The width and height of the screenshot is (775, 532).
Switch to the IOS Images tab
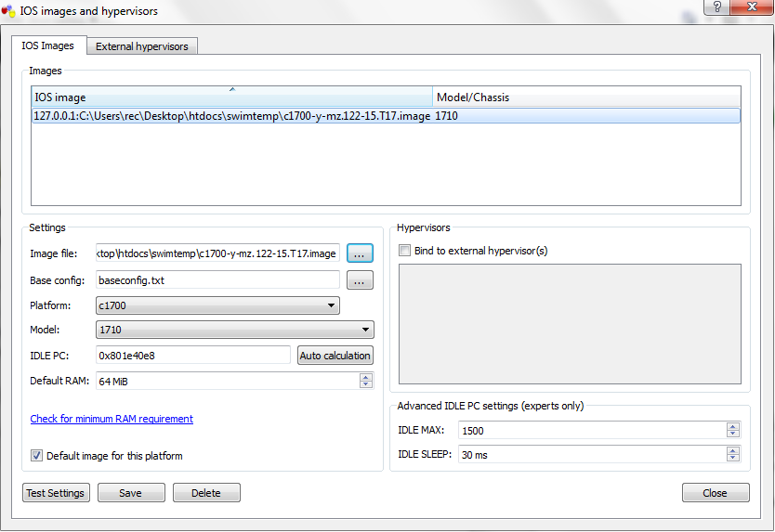(x=48, y=45)
